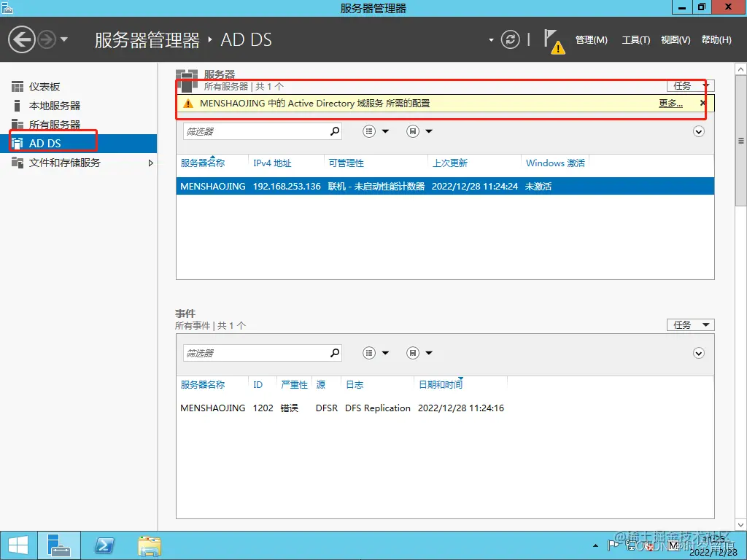747x560 pixels.
Task: Sort events by ID column
Action: pyautogui.click(x=258, y=385)
